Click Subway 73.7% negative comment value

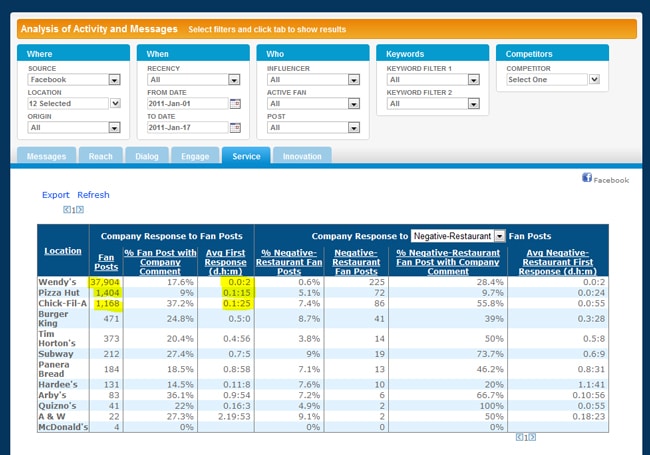click(490, 354)
